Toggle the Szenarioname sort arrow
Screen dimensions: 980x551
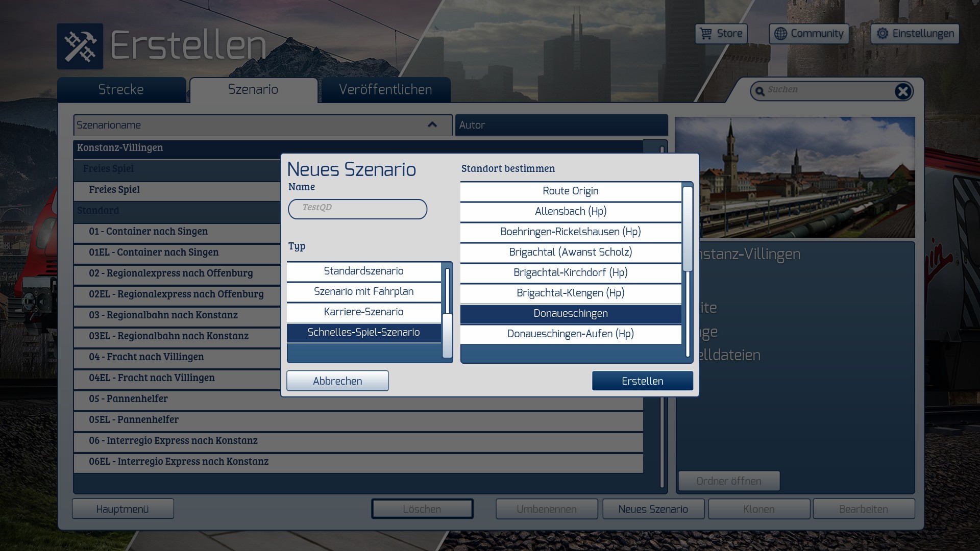coord(432,124)
